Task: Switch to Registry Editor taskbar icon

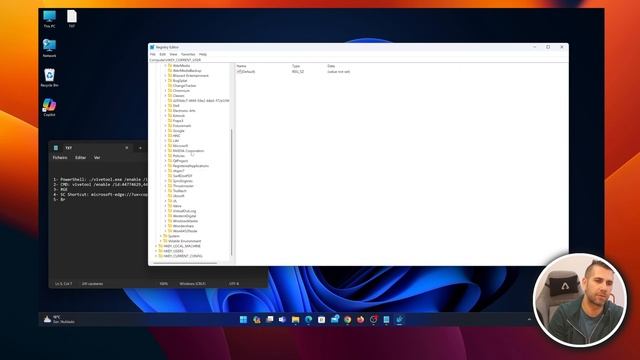Action: click(x=399, y=320)
